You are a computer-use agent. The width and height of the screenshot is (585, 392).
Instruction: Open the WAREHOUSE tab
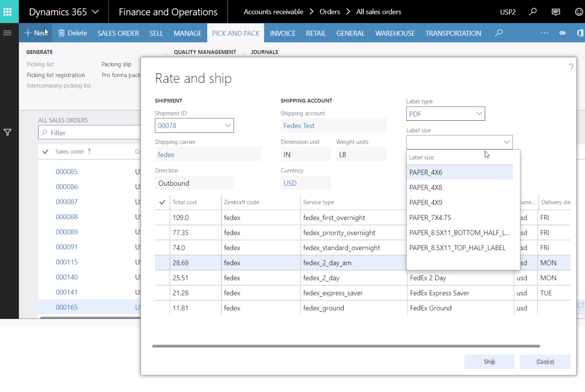click(395, 33)
